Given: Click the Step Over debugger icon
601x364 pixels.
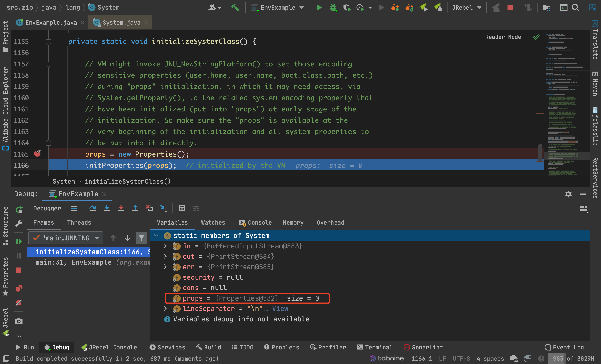Looking at the screenshot, I should pyautogui.click(x=92, y=208).
